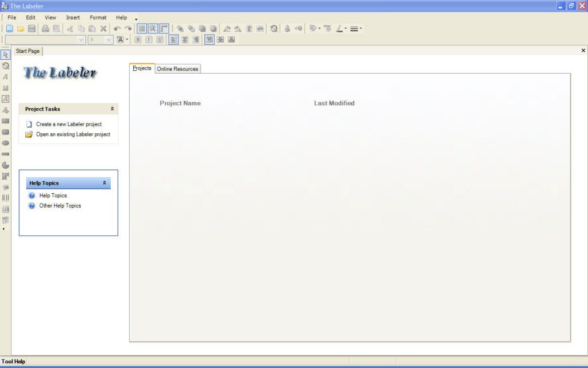Viewport: 588px width, 368px height.
Task: Click the Redo arrow icon
Action: coord(128,29)
